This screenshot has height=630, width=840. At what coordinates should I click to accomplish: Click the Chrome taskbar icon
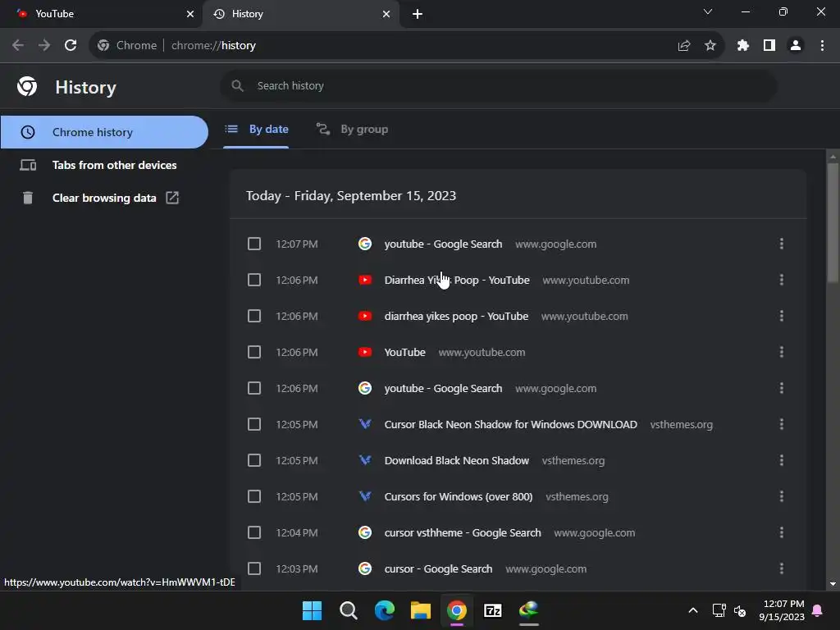(x=457, y=610)
